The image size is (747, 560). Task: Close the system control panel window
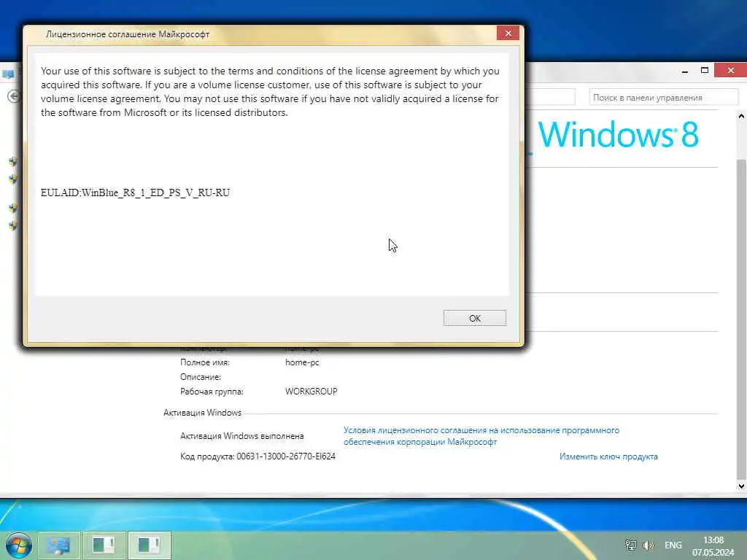point(731,71)
